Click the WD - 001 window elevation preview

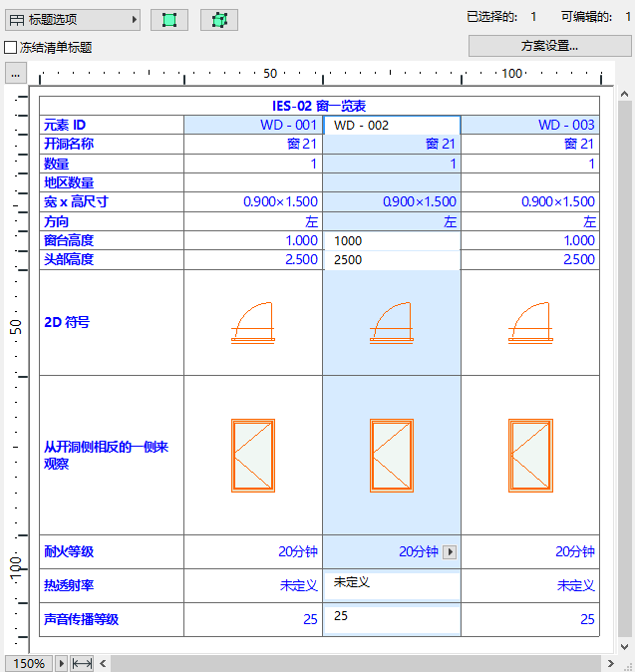coord(253,456)
